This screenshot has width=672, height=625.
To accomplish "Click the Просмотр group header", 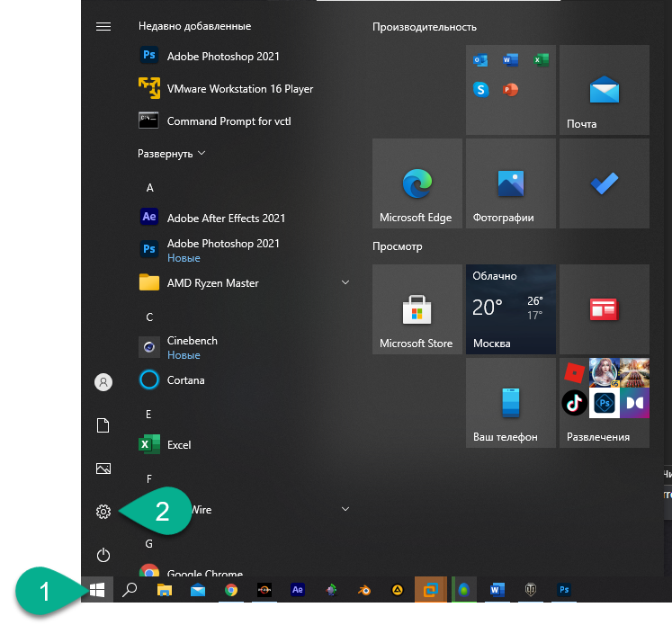I will [398, 246].
